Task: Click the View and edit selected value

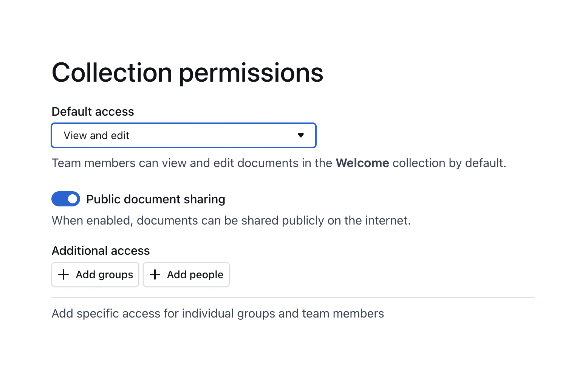Action: (96, 135)
